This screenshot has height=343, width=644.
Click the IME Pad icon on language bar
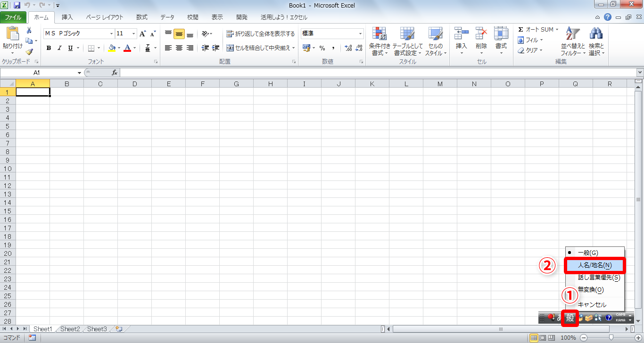point(581,318)
